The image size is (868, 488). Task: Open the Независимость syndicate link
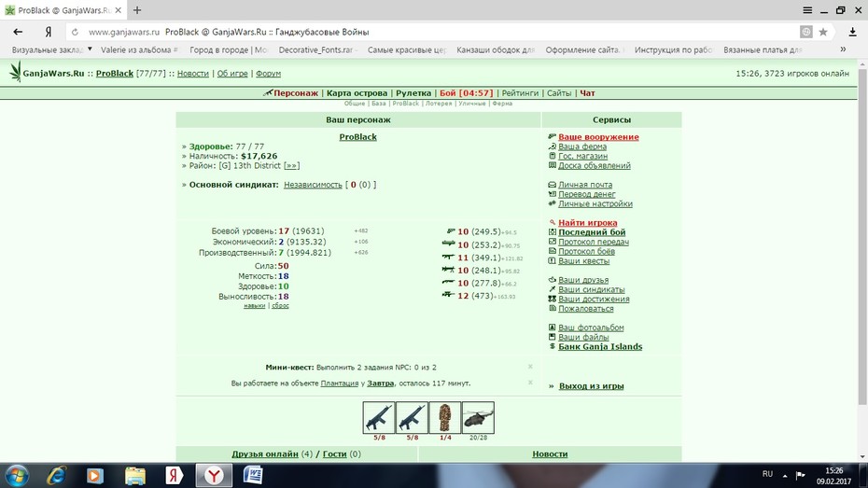pyautogui.click(x=313, y=185)
